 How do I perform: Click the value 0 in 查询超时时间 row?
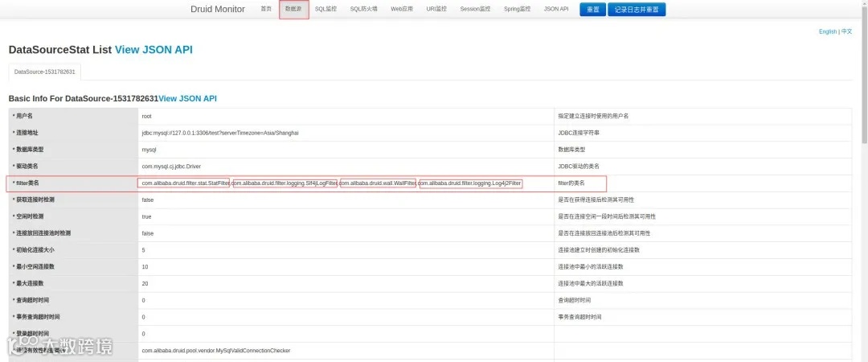(x=143, y=300)
